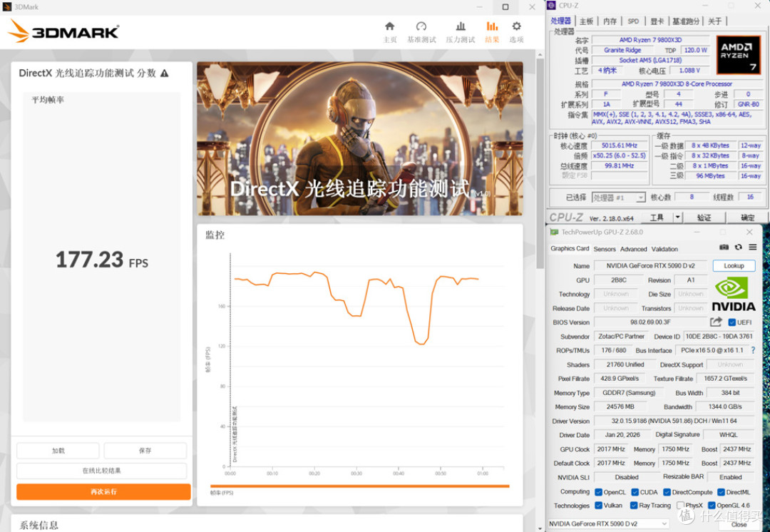This screenshot has width=770, height=532.
Task: Switch to CPU-Z 基准跑分 tab
Action: pos(686,21)
